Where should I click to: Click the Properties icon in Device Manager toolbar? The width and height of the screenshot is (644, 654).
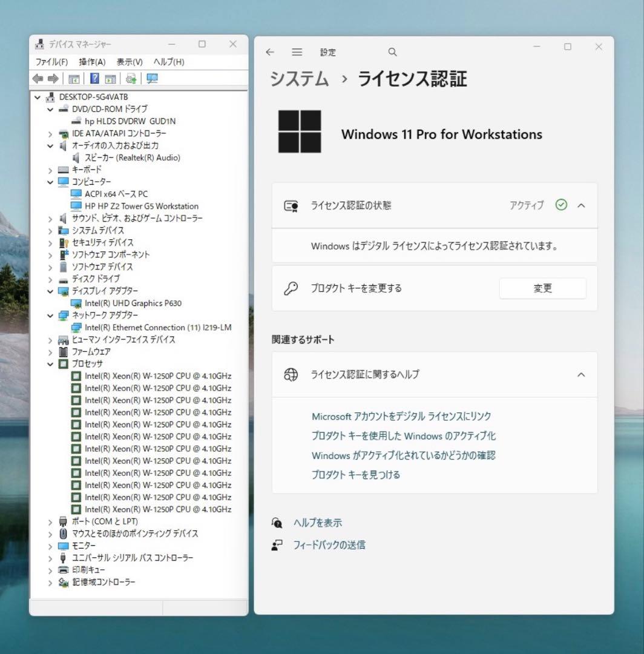click(110, 79)
